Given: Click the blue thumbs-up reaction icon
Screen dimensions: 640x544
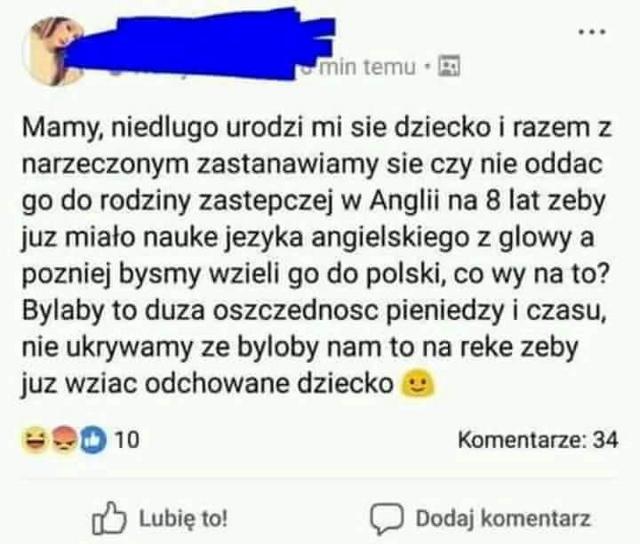Looking at the screenshot, I should pos(94,440).
